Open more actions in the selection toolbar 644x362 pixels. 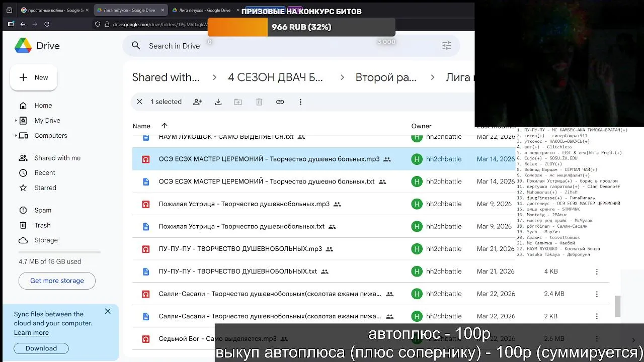click(x=300, y=102)
